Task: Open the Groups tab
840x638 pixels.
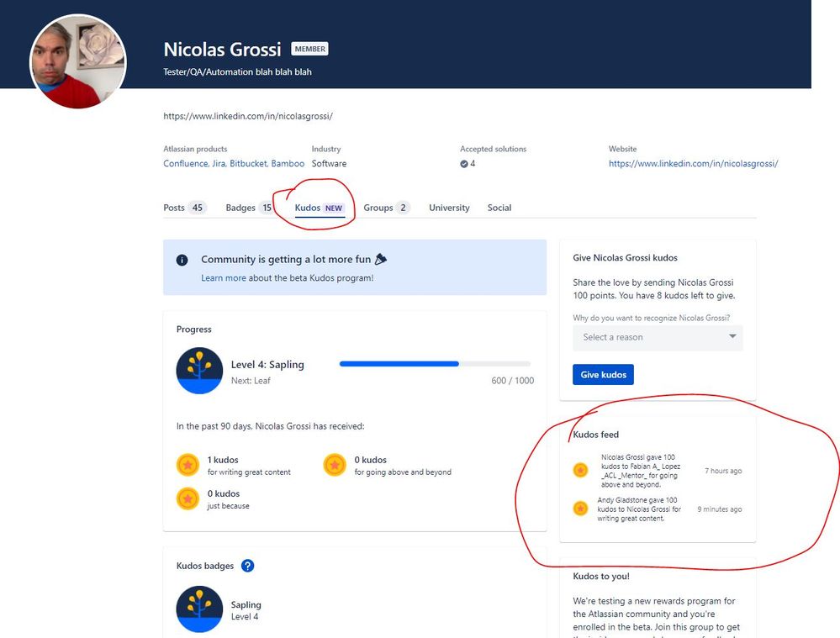Action: 386,208
